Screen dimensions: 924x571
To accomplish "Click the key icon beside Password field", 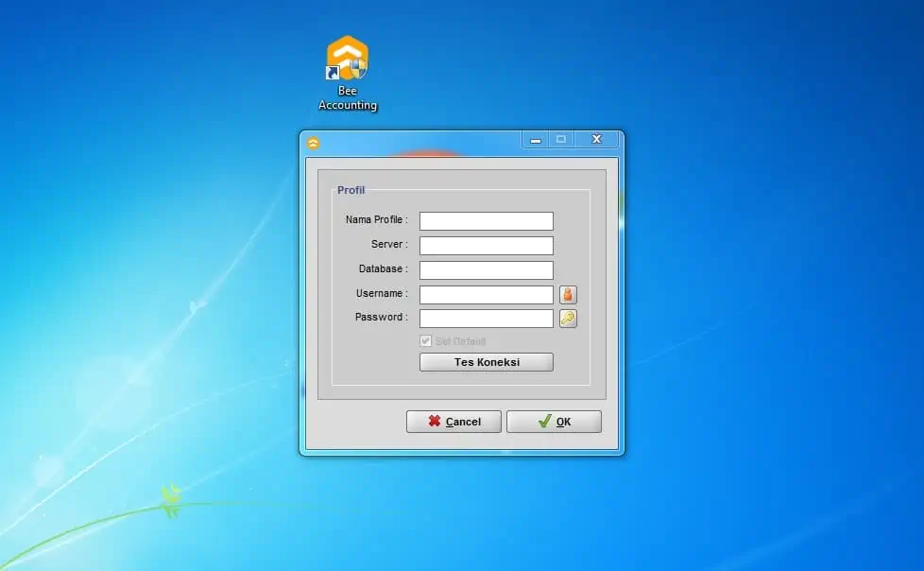I will pyautogui.click(x=568, y=319).
